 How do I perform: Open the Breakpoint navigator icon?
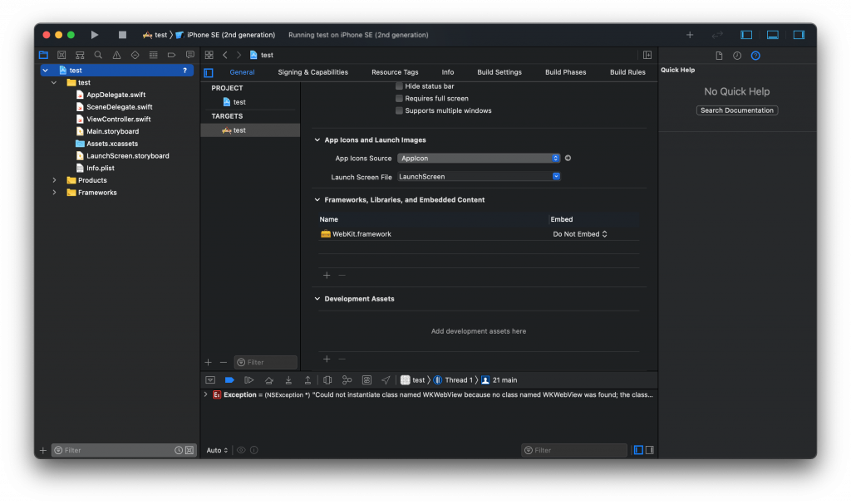[x=171, y=55]
